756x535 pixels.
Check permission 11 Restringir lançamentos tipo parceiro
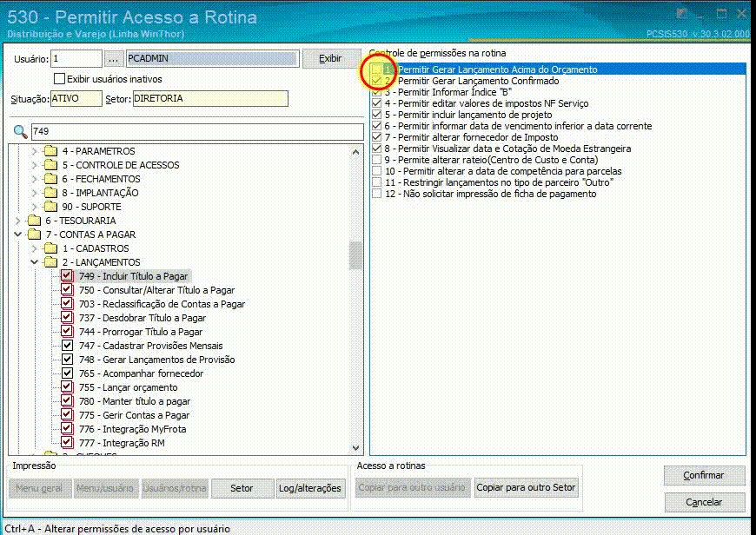pyautogui.click(x=376, y=182)
